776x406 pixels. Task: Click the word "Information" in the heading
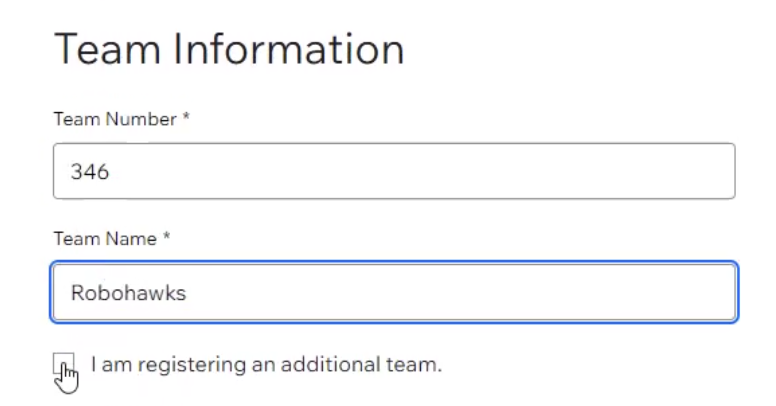pyautogui.click(x=288, y=48)
